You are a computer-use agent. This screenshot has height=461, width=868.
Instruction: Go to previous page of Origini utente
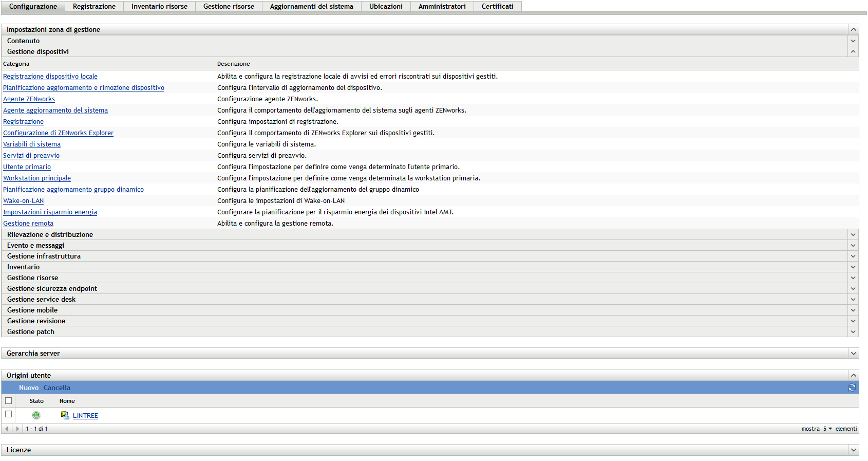point(6,429)
